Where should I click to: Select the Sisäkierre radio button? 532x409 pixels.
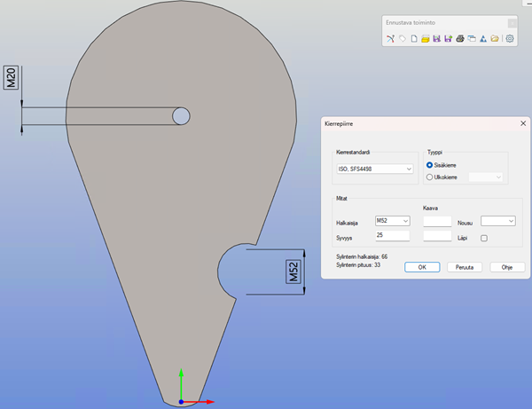point(431,165)
